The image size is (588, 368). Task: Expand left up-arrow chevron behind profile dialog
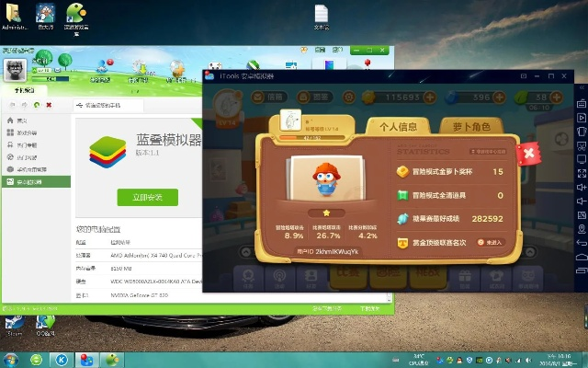[x=246, y=252]
